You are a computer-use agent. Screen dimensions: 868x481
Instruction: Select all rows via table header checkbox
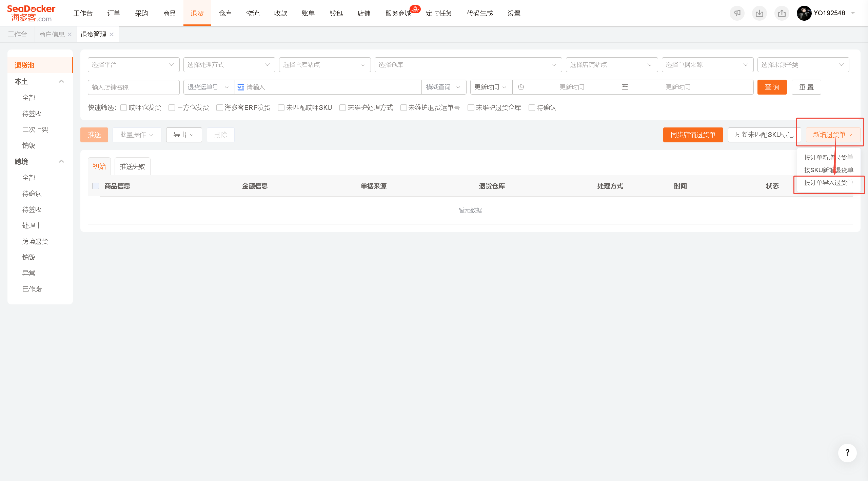pos(96,186)
